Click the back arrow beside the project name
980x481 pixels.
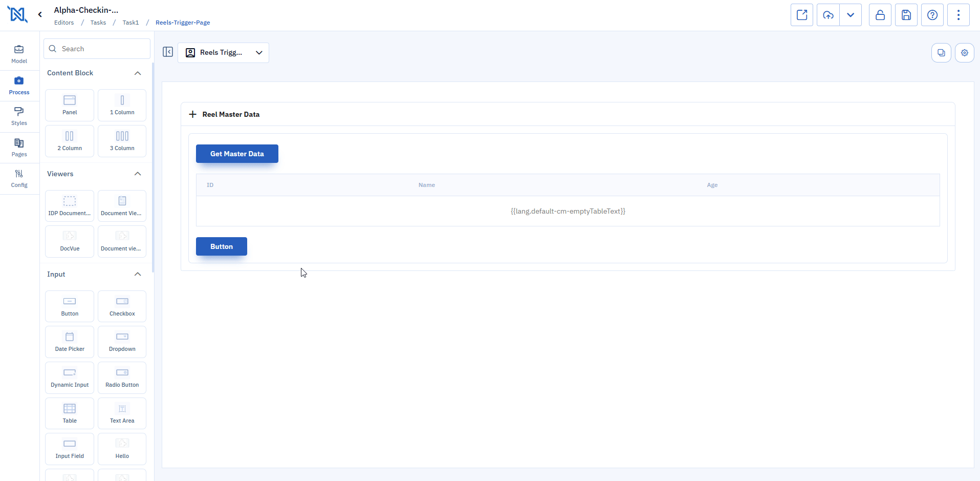click(40, 14)
